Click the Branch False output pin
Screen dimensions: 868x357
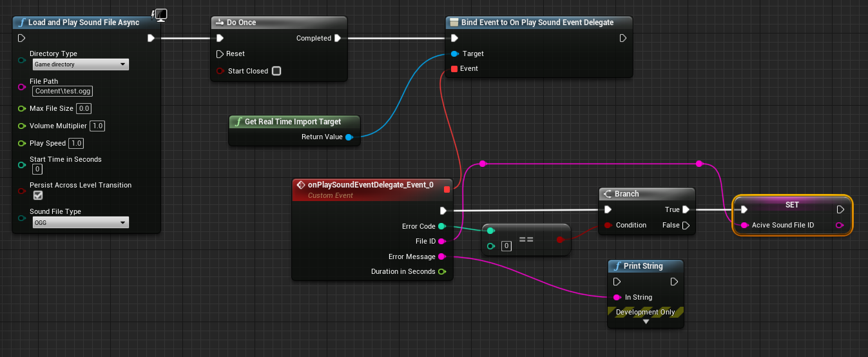pyautogui.click(x=686, y=225)
